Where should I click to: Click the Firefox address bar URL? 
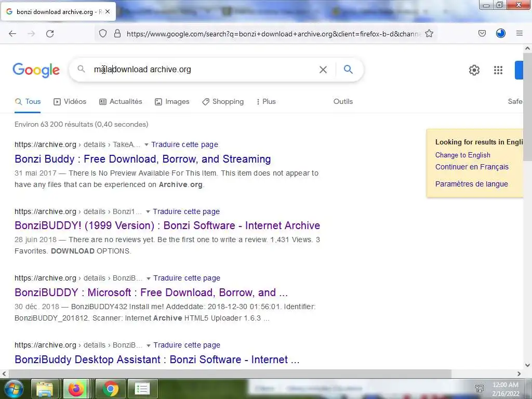(x=274, y=34)
